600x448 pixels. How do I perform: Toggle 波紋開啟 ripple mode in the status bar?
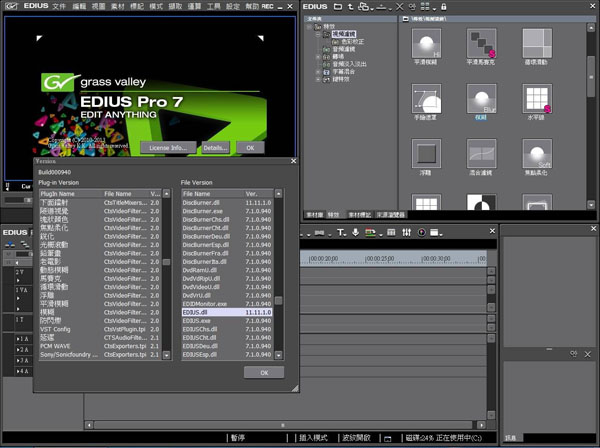tap(356, 438)
